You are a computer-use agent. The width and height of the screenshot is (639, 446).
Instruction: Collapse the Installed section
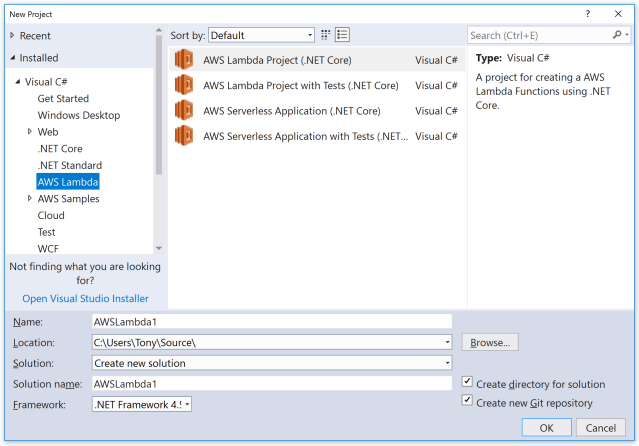(13, 57)
